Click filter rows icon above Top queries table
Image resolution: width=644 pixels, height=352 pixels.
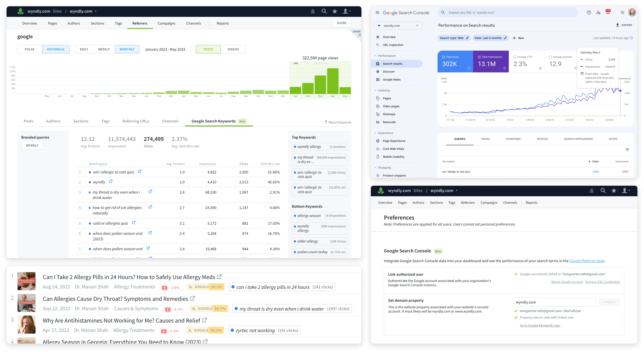coord(627,150)
